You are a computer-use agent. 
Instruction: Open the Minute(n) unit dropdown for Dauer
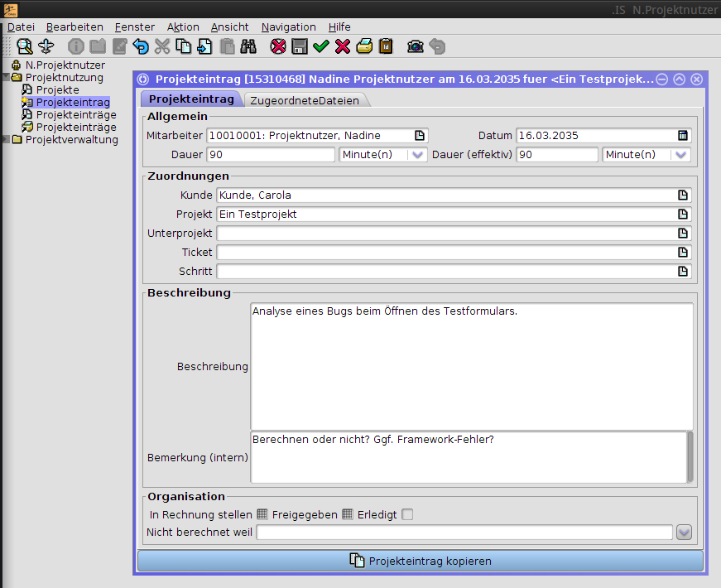(417, 154)
